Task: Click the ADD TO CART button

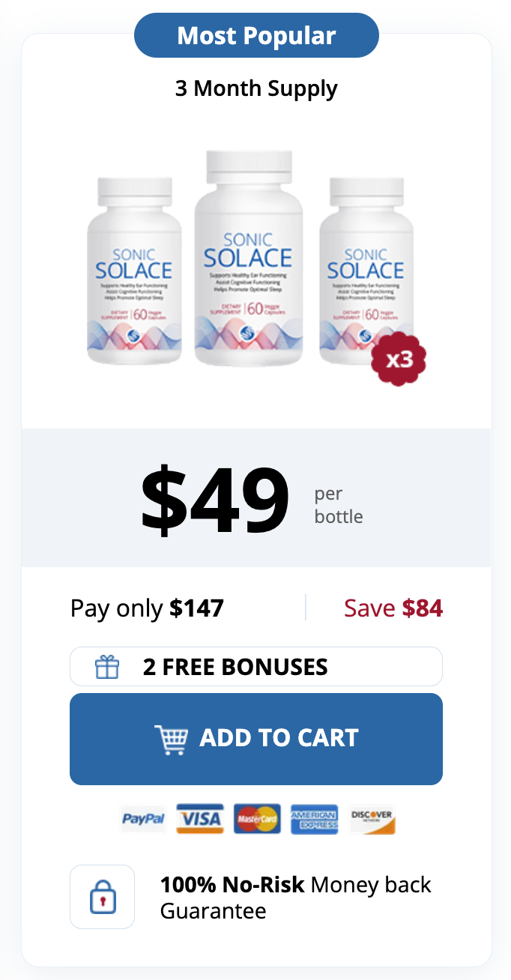Action: tap(255, 737)
